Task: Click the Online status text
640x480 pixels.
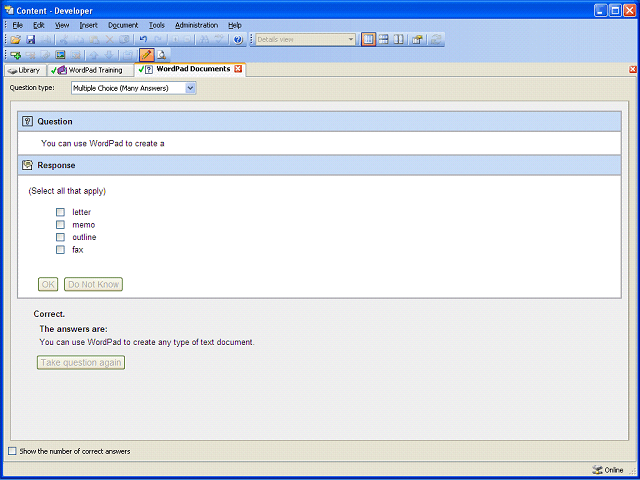Action: [x=614, y=470]
